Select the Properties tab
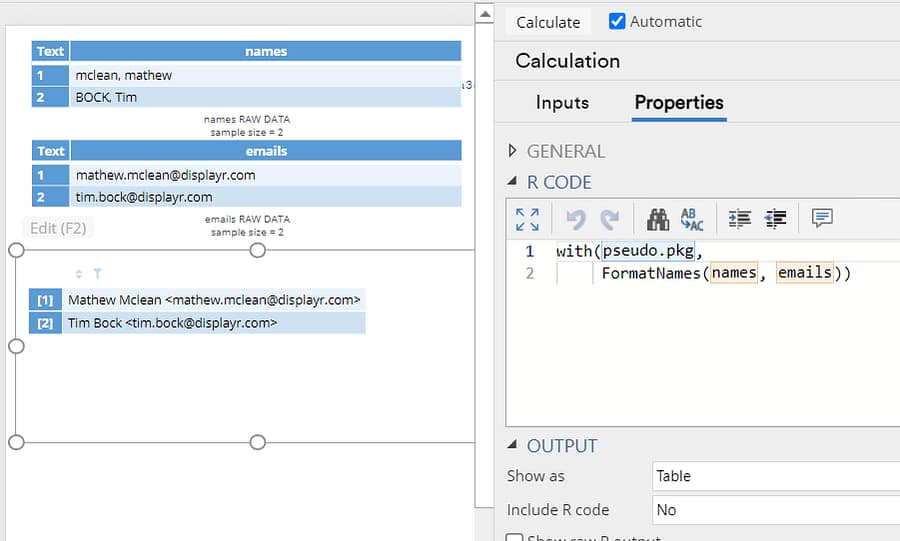This screenshot has width=900, height=541. coord(679,102)
